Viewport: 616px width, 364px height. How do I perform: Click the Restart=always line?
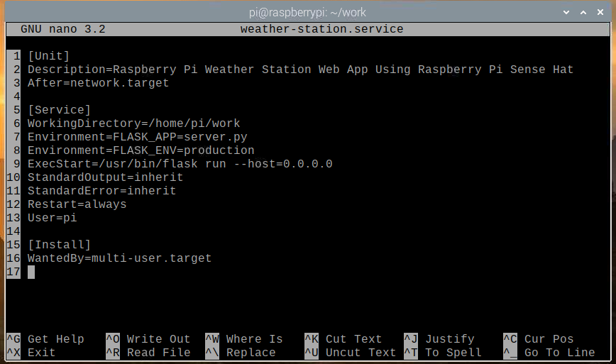77,204
